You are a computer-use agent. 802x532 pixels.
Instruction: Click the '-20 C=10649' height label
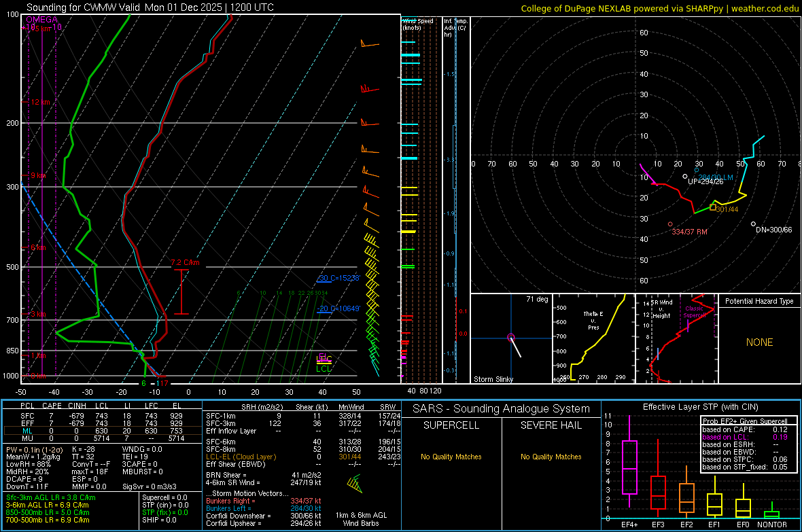pyautogui.click(x=338, y=308)
